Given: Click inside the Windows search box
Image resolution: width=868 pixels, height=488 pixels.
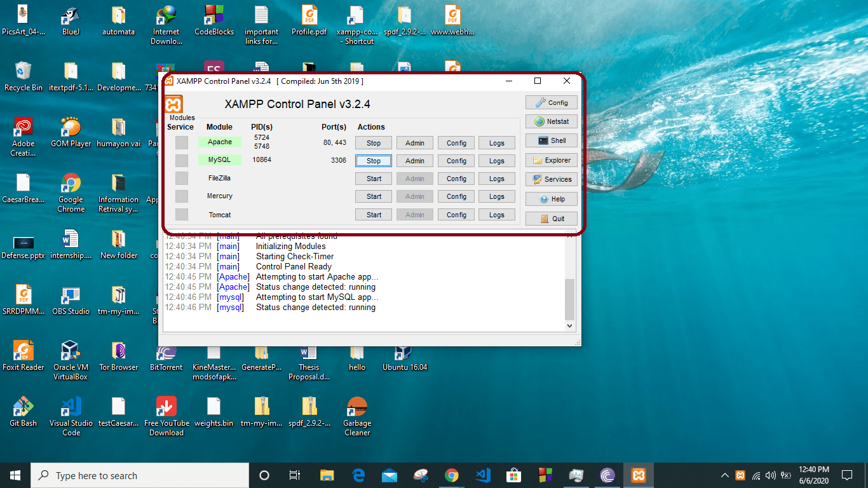Looking at the screenshot, I should point(140,475).
